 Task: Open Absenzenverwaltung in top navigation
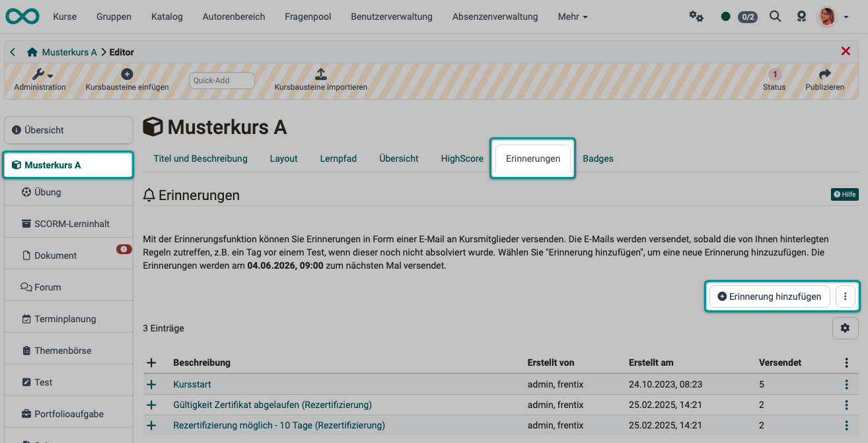pyautogui.click(x=495, y=17)
